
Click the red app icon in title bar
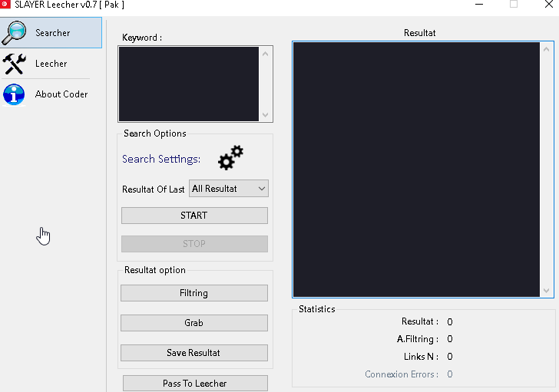coord(5,5)
